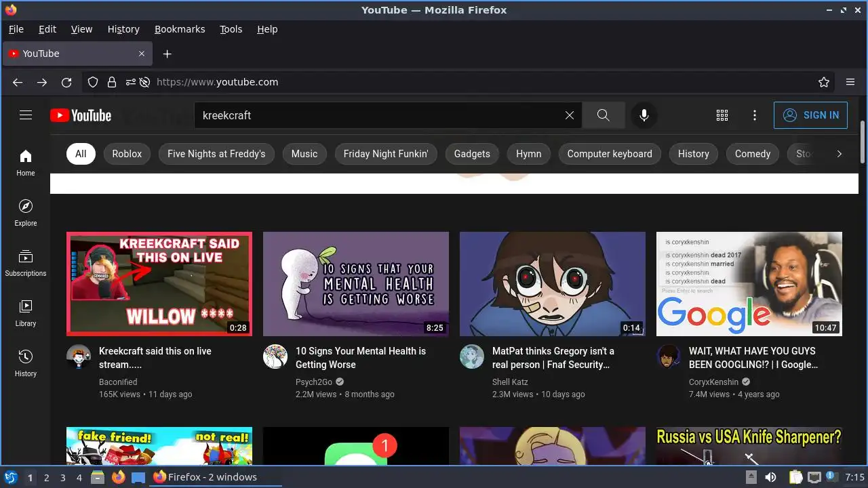Click the YouTube logo
The width and height of the screenshot is (868, 488).
[x=81, y=115]
